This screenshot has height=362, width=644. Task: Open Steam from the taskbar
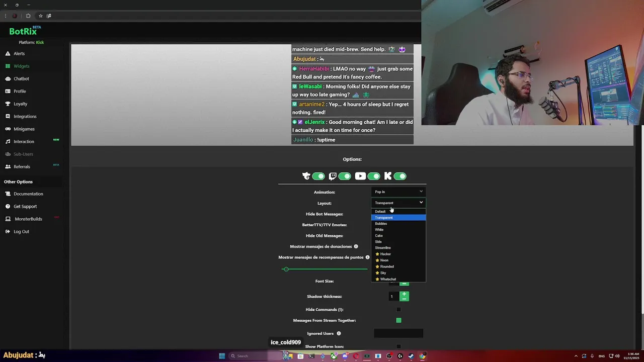(x=411, y=356)
